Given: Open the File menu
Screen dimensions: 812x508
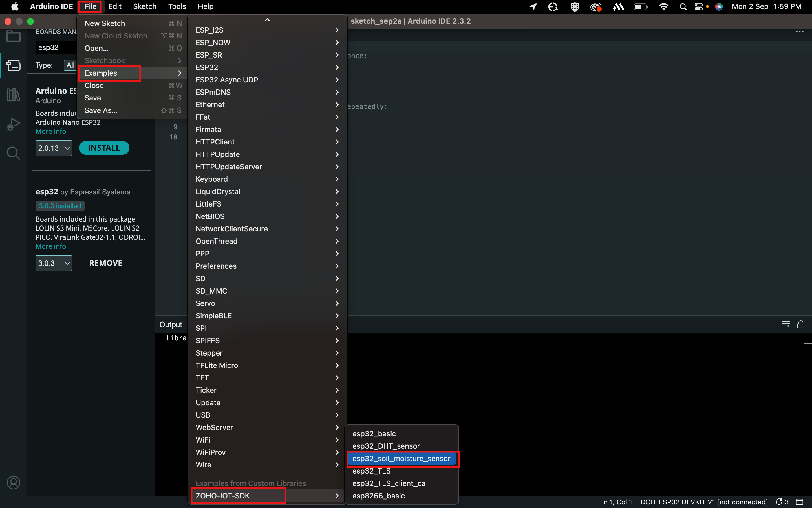Looking at the screenshot, I should [90, 6].
